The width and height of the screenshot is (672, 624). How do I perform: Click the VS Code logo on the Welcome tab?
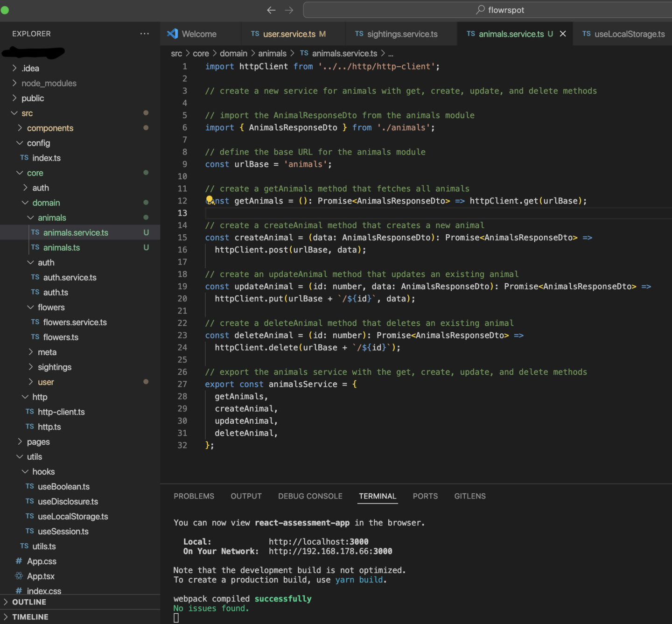pos(173,34)
